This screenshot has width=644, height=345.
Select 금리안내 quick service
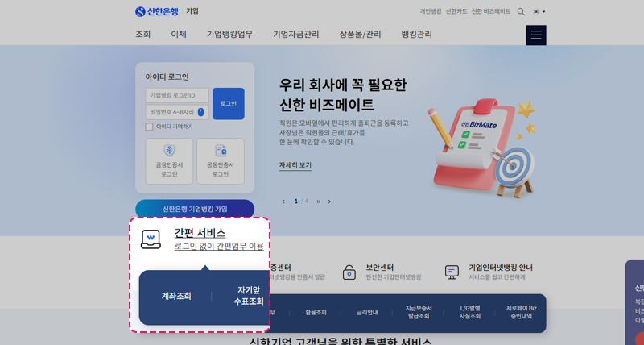367,313
